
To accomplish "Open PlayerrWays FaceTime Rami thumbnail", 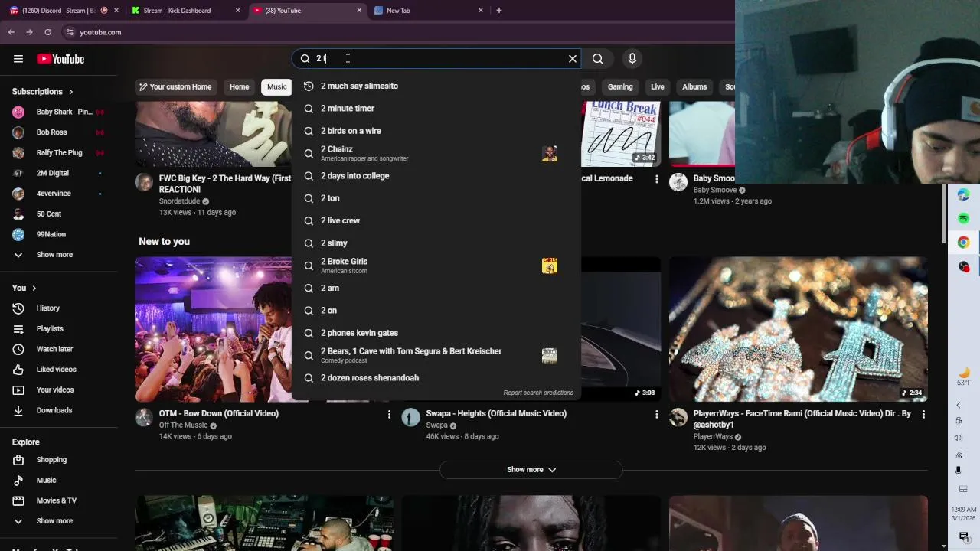I will point(799,329).
